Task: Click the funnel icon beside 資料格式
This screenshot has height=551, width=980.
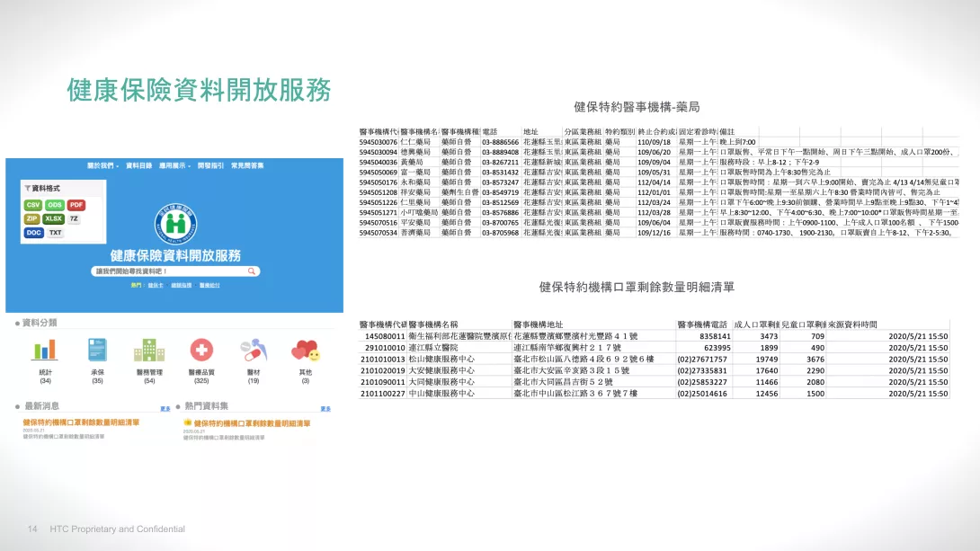Action: pos(28,188)
